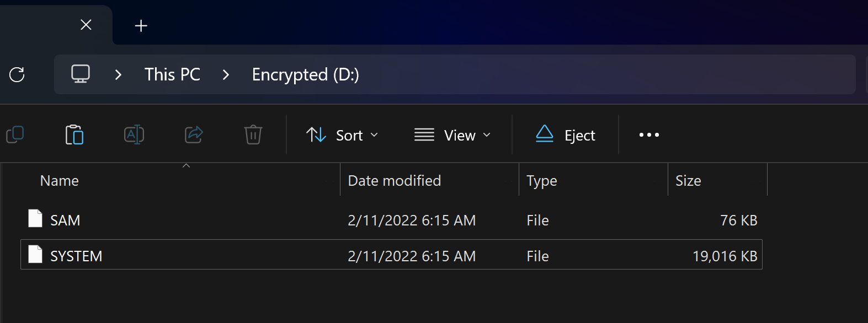Select the SYSTEM file

tap(76, 256)
